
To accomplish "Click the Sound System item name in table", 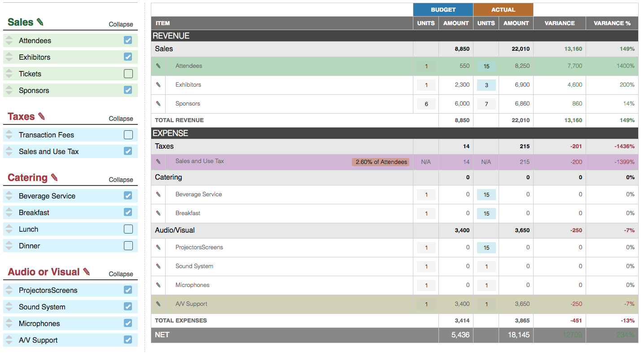I will 194,266.
